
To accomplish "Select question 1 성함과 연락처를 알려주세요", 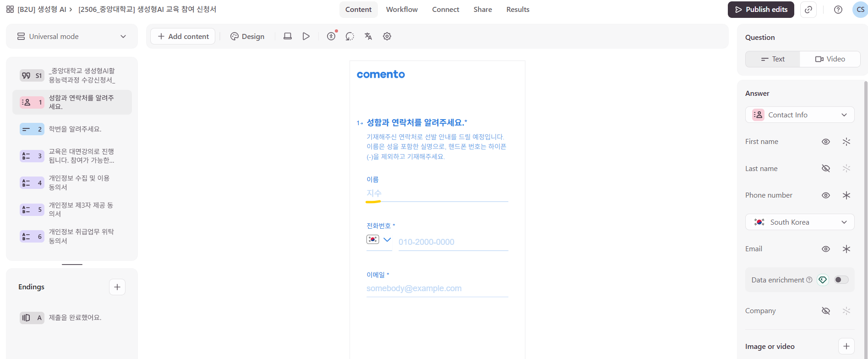I will pos(72,102).
